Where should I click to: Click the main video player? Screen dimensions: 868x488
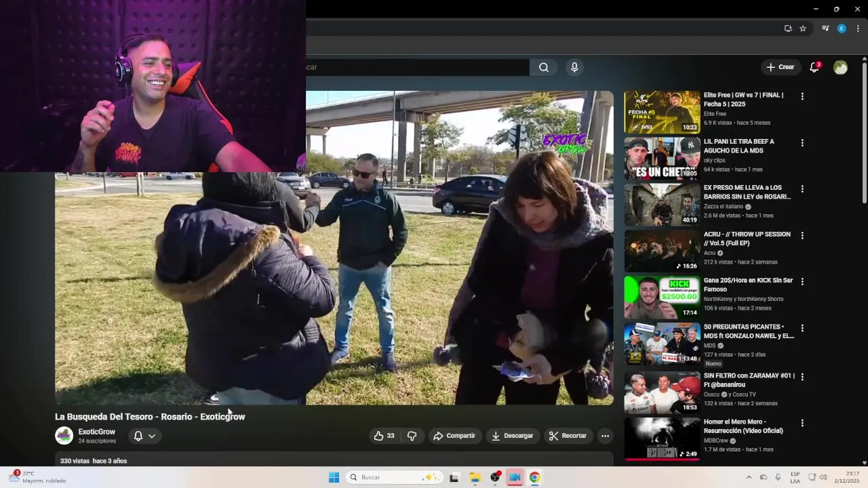tap(334, 247)
